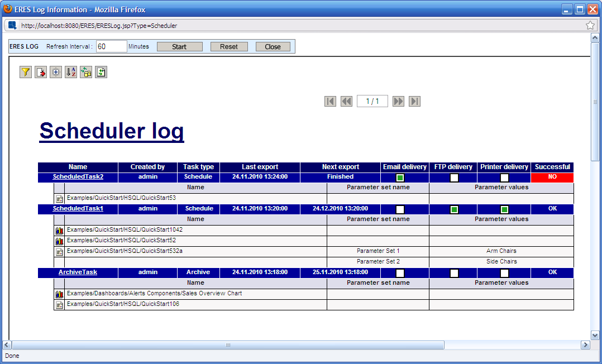Click the Arm Chairs parameter value
This screenshot has width=602, height=364.
(501, 251)
